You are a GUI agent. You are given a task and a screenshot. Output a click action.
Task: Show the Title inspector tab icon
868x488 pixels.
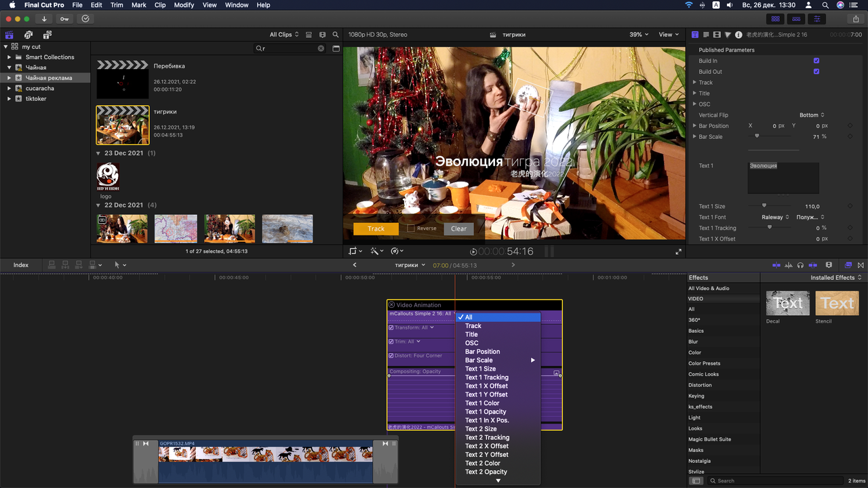pyautogui.click(x=695, y=35)
